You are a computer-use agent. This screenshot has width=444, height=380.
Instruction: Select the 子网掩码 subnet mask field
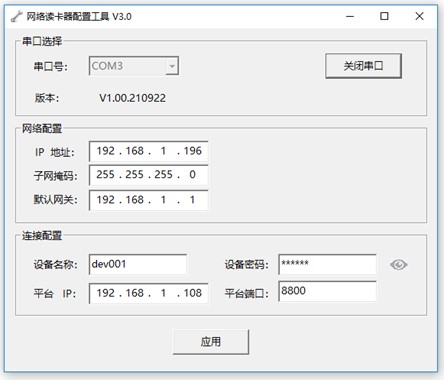[149, 175]
